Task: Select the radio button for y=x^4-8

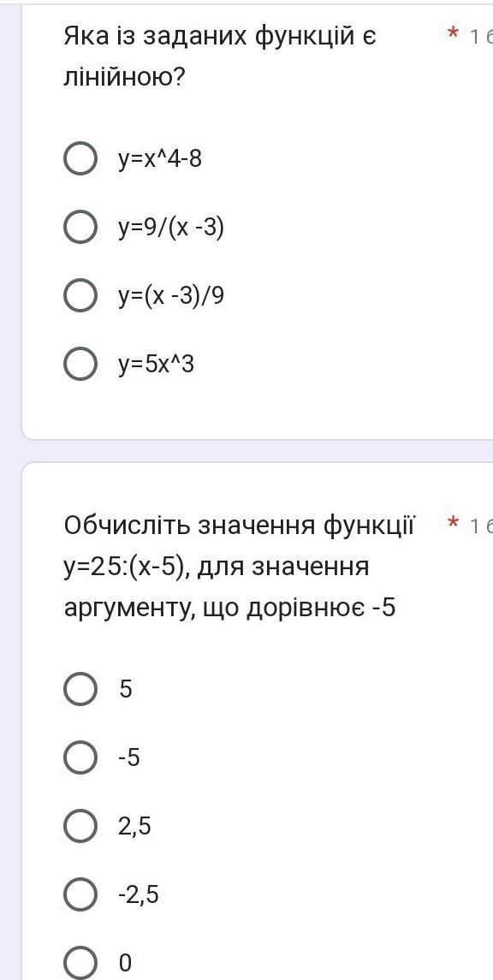Action: pyautogui.click(x=80, y=159)
